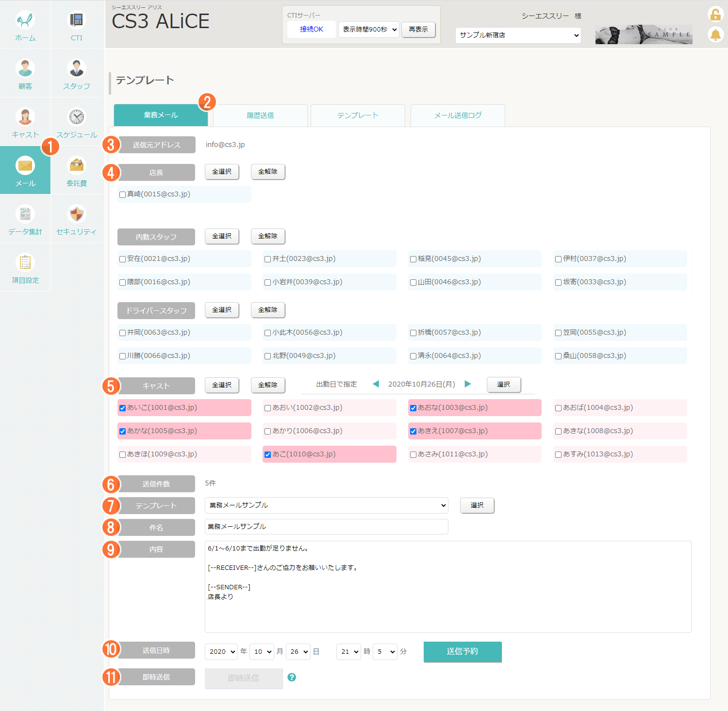Click the padlock icon at top right
728x711 pixels.
coord(715,15)
